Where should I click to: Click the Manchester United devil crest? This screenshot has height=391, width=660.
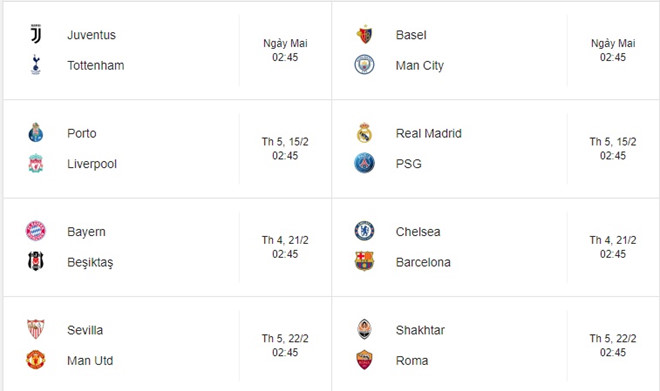36,360
